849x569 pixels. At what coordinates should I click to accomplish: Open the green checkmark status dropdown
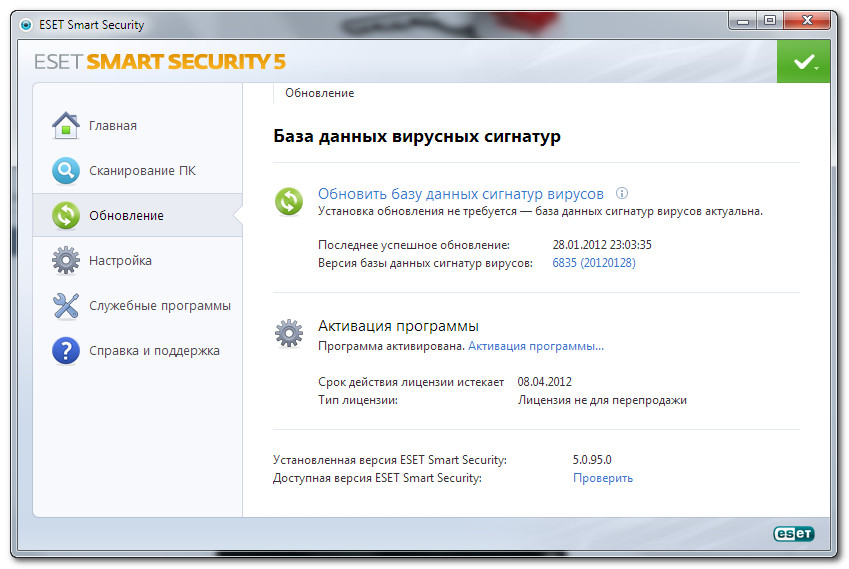click(804, 62)
